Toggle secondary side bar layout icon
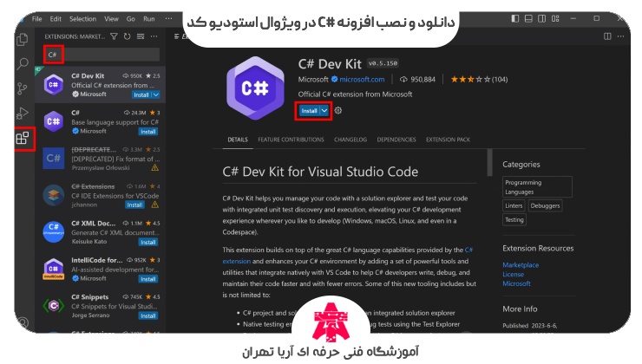The image size is (642, 364). 541,18
